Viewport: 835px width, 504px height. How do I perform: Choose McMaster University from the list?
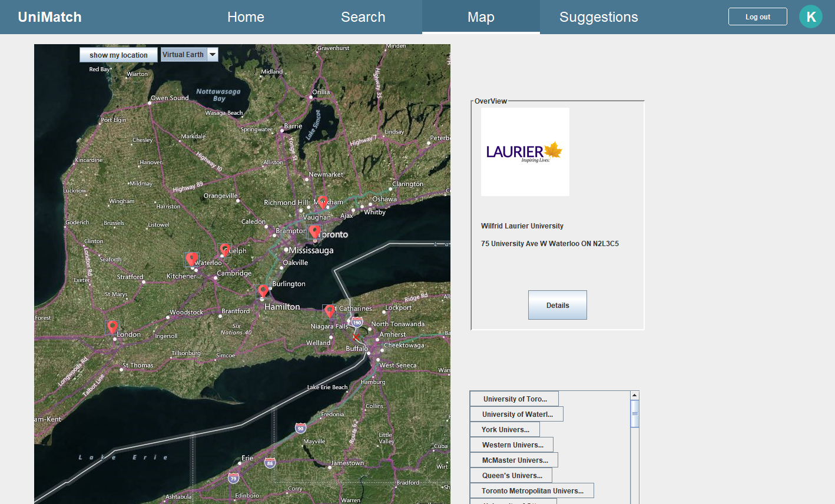tap(514, 460)
